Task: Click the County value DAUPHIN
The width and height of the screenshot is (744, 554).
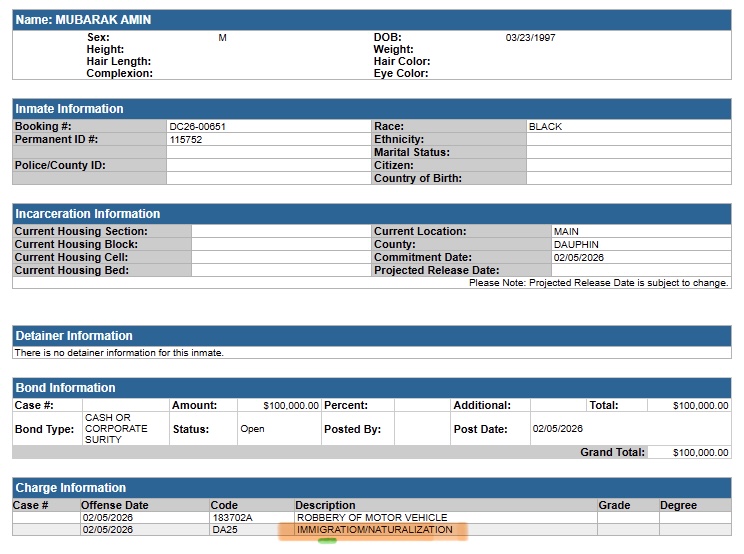Action: (x=575, y=244)
